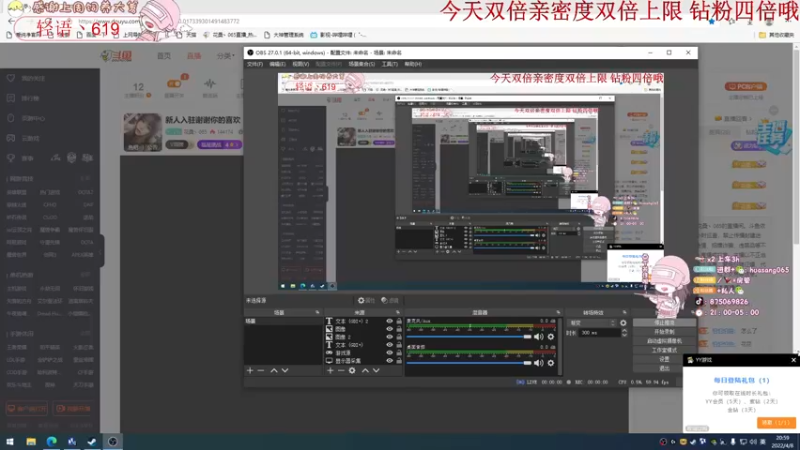Mute the microphone audio speaker icon
This screenshot has height=450, width=800.
tap(538, 337)
